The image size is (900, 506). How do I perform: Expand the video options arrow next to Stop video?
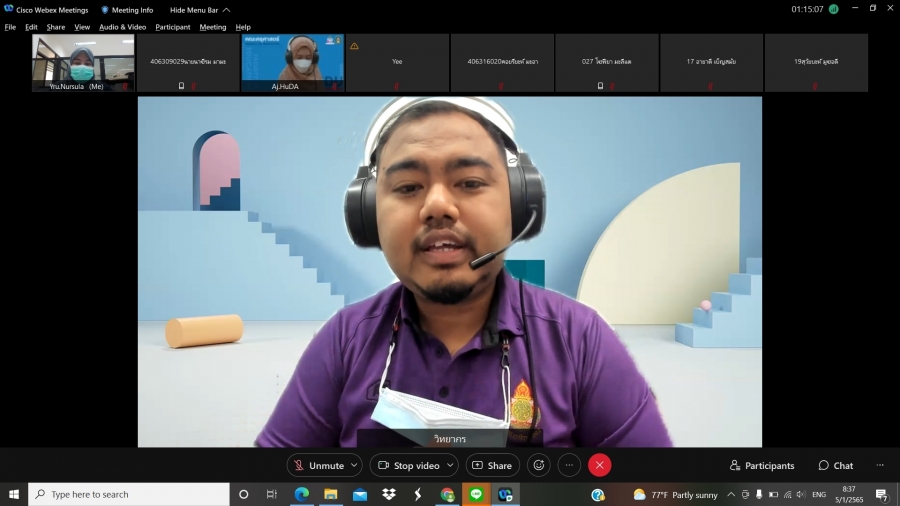point(450,465)
